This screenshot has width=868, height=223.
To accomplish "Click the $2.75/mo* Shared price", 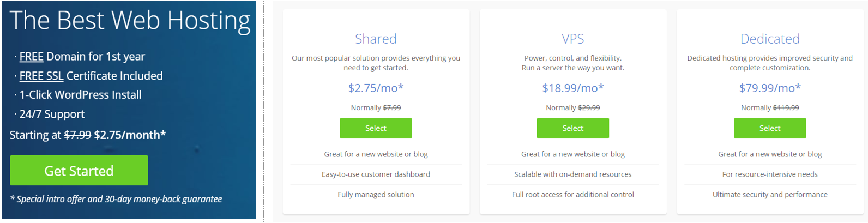I will 376,88.
